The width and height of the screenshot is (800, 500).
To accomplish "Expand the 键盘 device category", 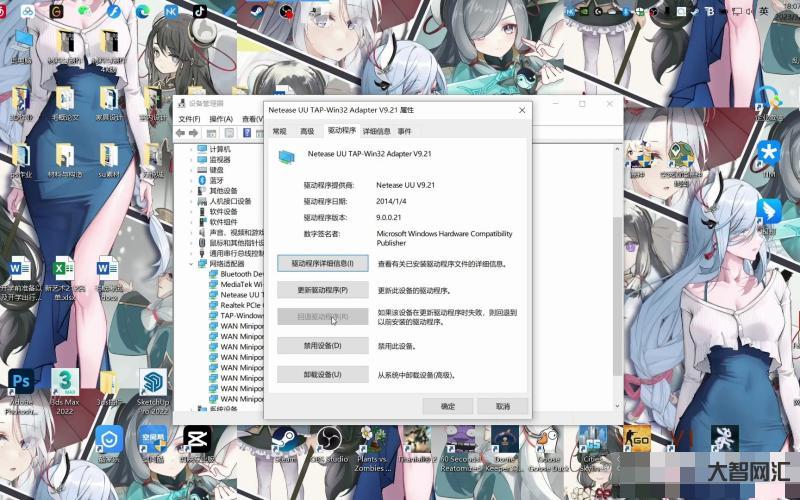I will (192, 170).
